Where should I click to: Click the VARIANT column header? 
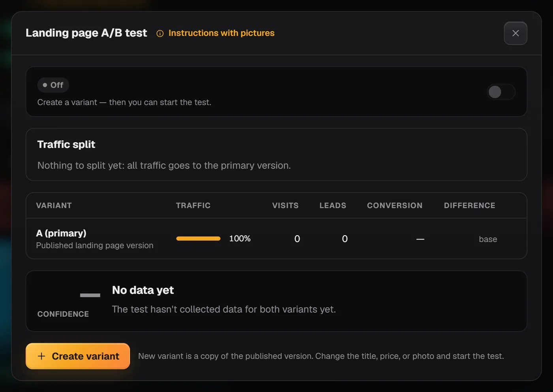54,205
